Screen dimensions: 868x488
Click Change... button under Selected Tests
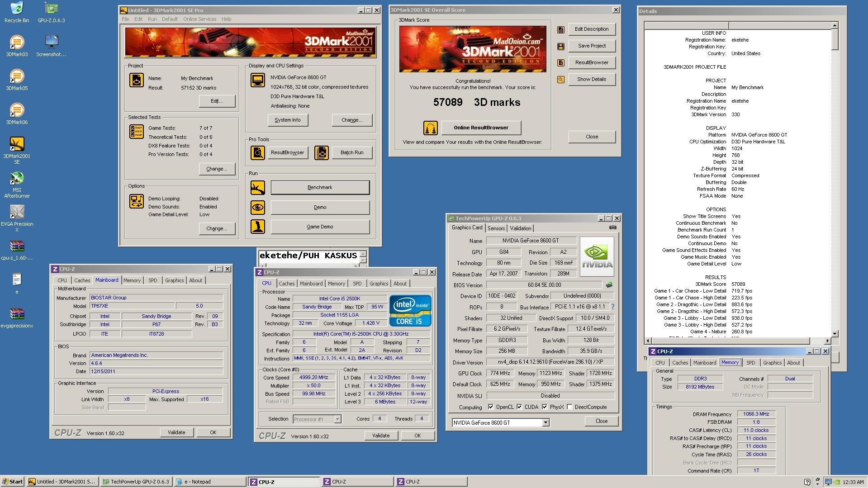217,169
